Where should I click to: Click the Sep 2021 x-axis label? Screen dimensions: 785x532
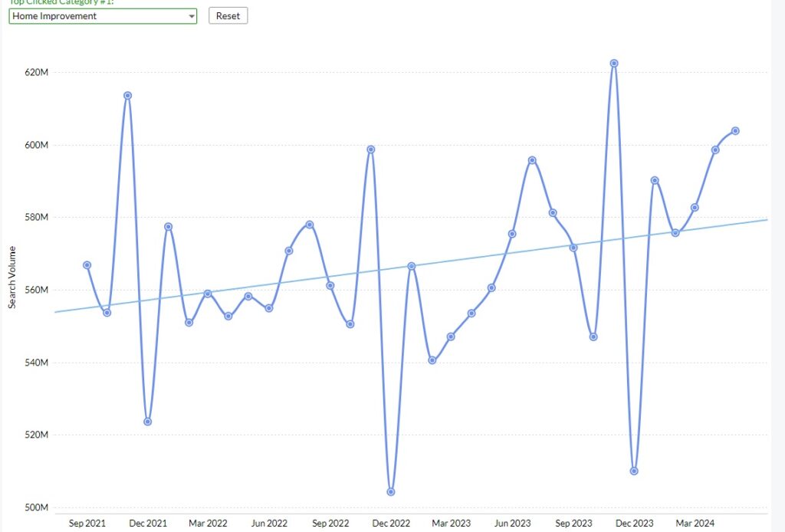pos(87,523)
